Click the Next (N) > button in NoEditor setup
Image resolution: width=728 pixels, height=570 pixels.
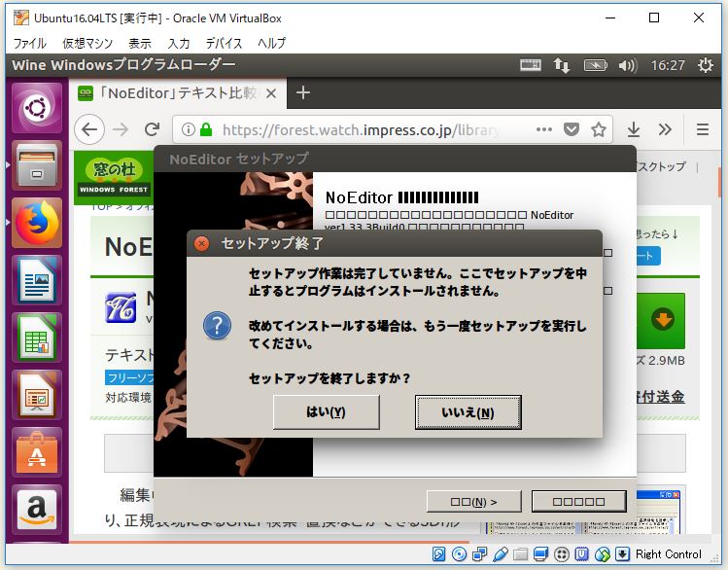[473, 502]
